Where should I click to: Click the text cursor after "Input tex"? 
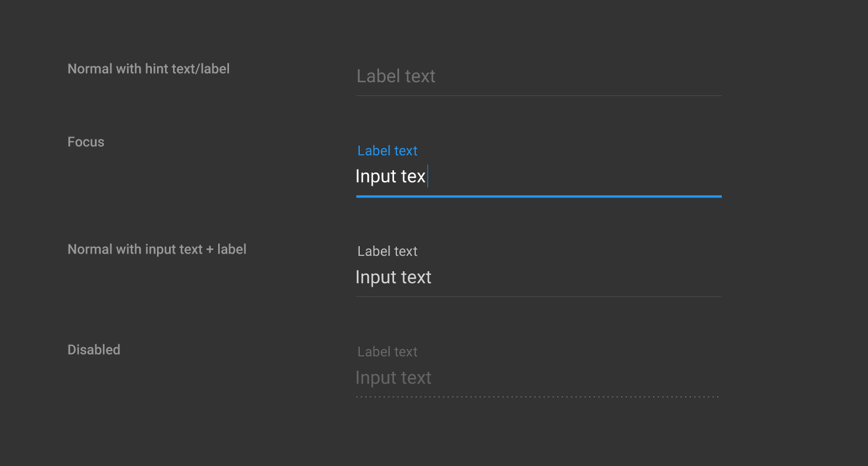pos(428,176)
